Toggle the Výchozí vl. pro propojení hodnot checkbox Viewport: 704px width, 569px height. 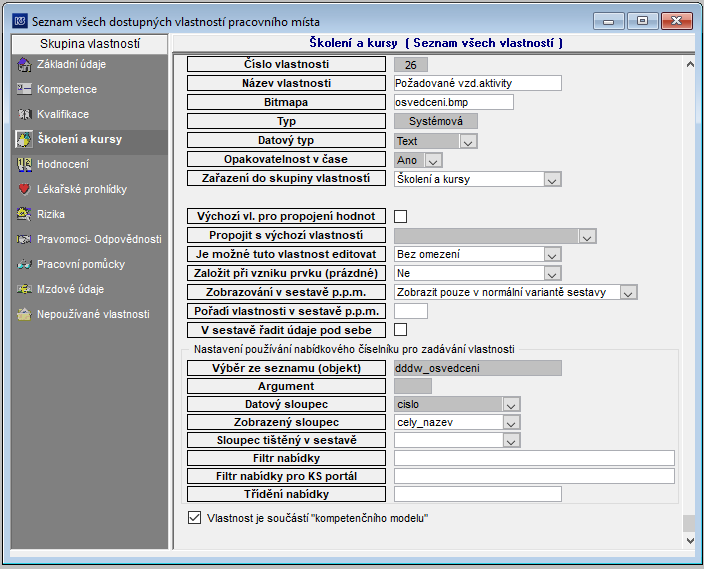[x=400, y=216]
